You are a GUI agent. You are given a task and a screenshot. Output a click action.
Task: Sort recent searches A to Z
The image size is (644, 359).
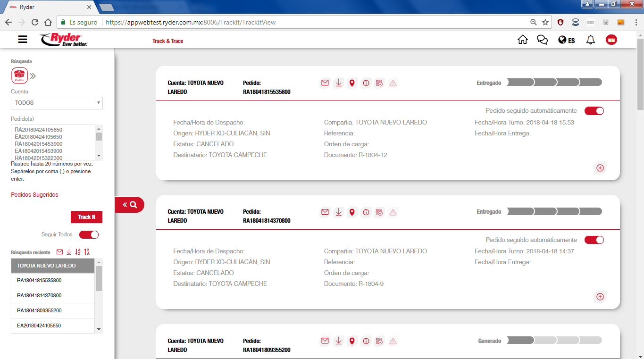click(78, 252)
